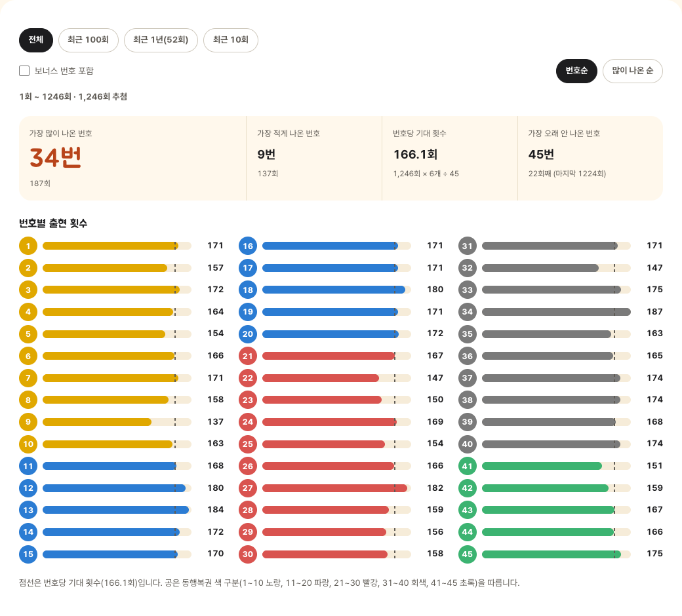This screenshot has width=682, height=616.
Task: Click the 번호별 출현 횟수 heading
Action: coord(53,223)
